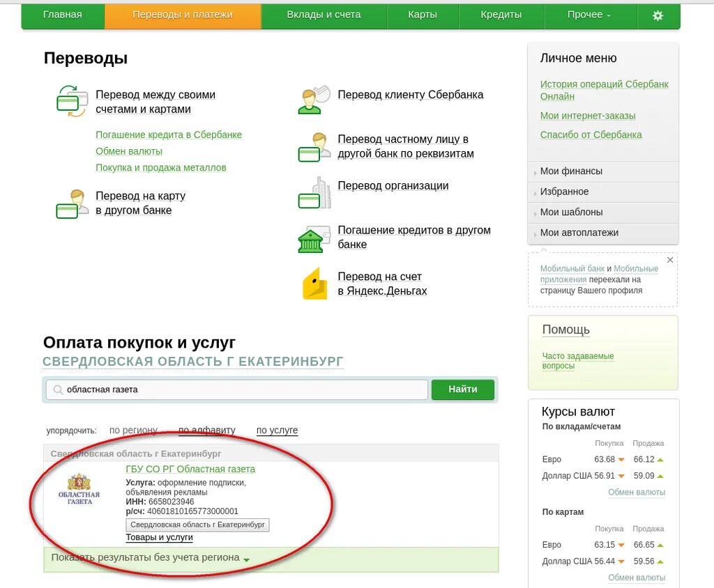Screen dimensions: 714x588
Task: Sort results по услуге
Action: pos(277,430)
